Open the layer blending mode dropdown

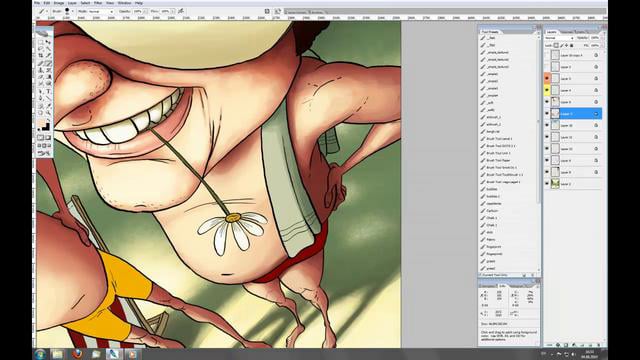pos(559,38)
